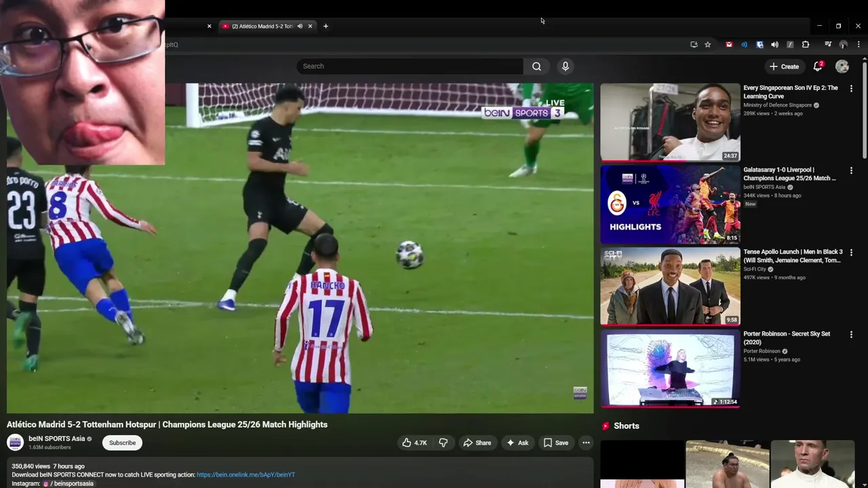868x488 pixels.
Task: Open more actions menu beside Save
Action: click(x=586, y=443)
